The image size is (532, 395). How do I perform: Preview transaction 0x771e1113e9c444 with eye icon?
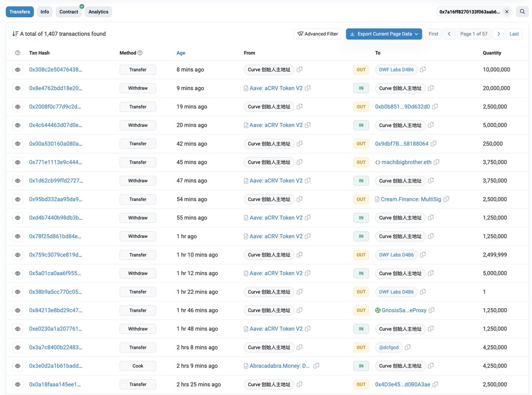pyautogui.click(x=18, y=162)
